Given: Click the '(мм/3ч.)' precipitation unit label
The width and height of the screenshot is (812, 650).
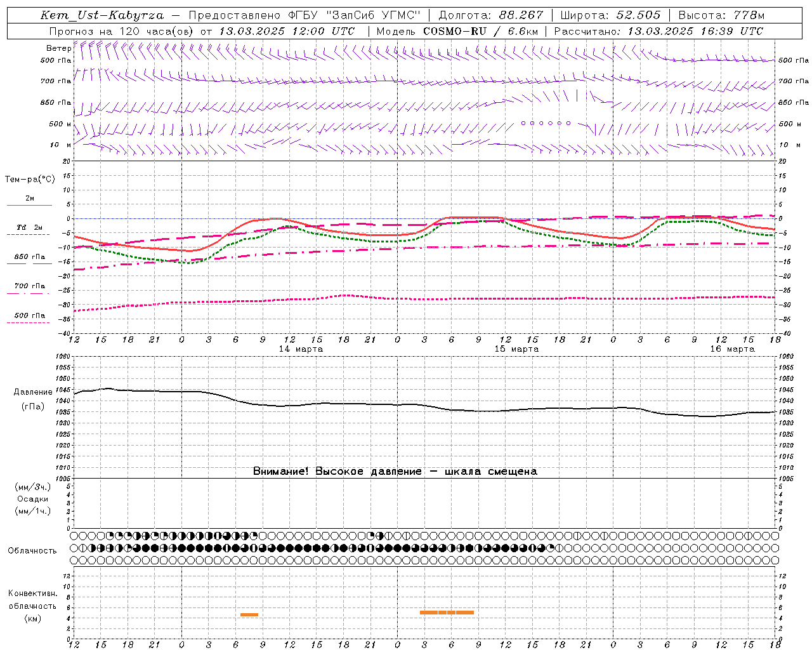Looking at the screenshot, I should pos(33,487).
